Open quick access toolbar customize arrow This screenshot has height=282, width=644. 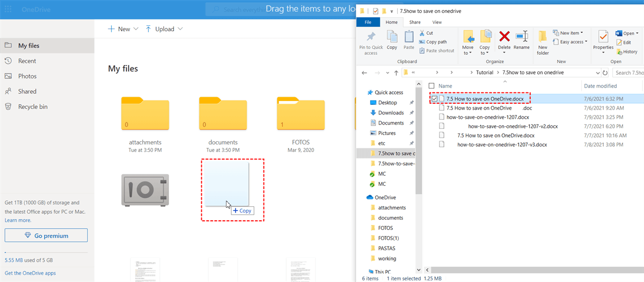pos(392,11)
